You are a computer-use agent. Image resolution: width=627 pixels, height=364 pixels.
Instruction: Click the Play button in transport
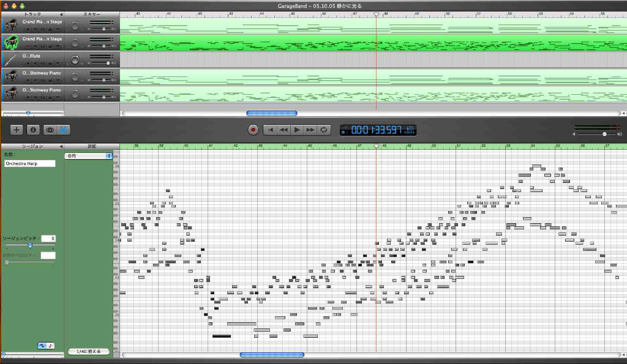(x=297, y=130)
